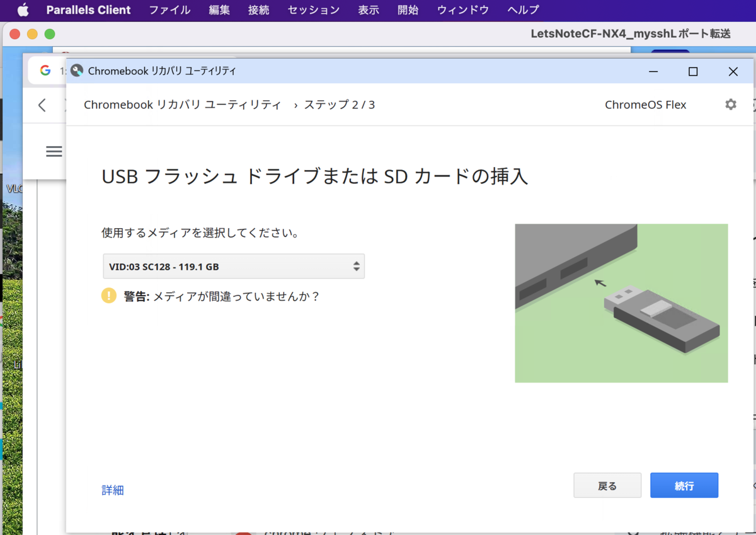Click the Google tab favicon
The height and width of the screenshot is (535, 756).
45,71
